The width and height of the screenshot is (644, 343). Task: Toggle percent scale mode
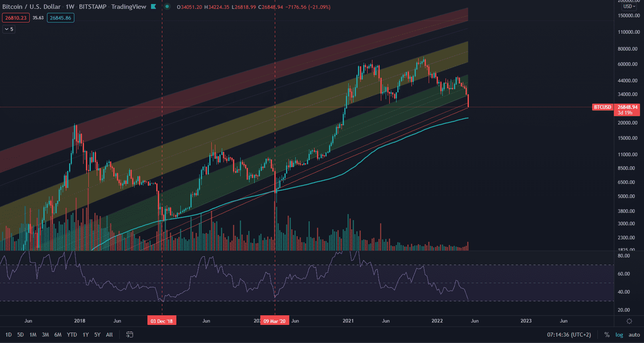[x=607, y=335]
